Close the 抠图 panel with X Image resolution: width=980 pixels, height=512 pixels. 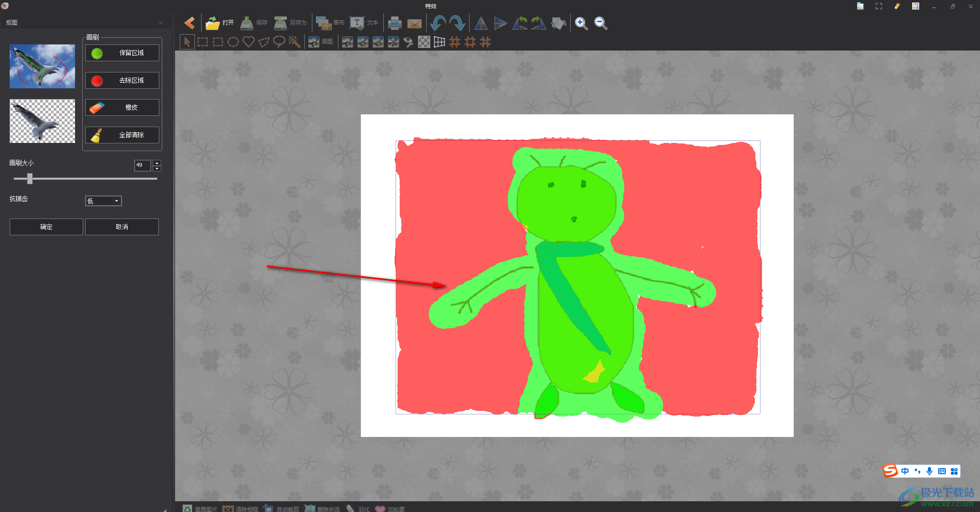click(x=161, y=23)
